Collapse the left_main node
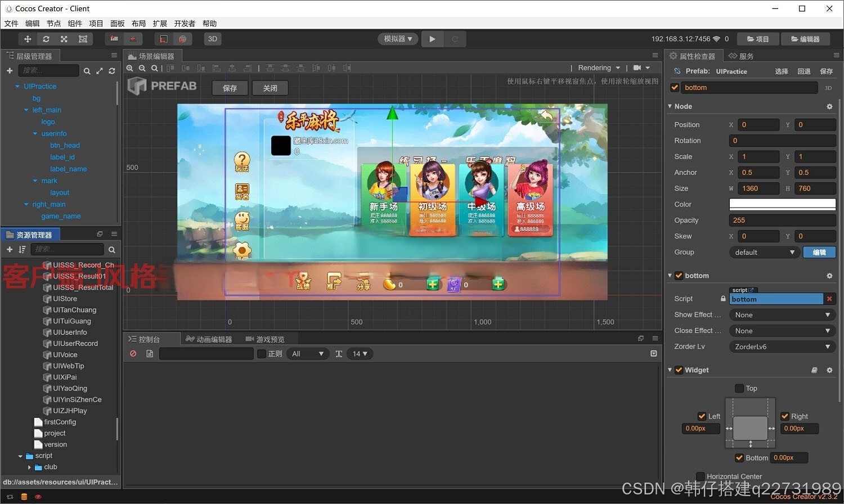 (26, 110)
